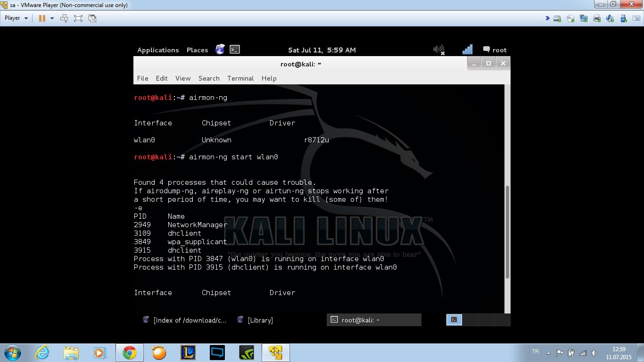Open the Terminal menu in the menu bar
The image size is (644, 362).
240,78
